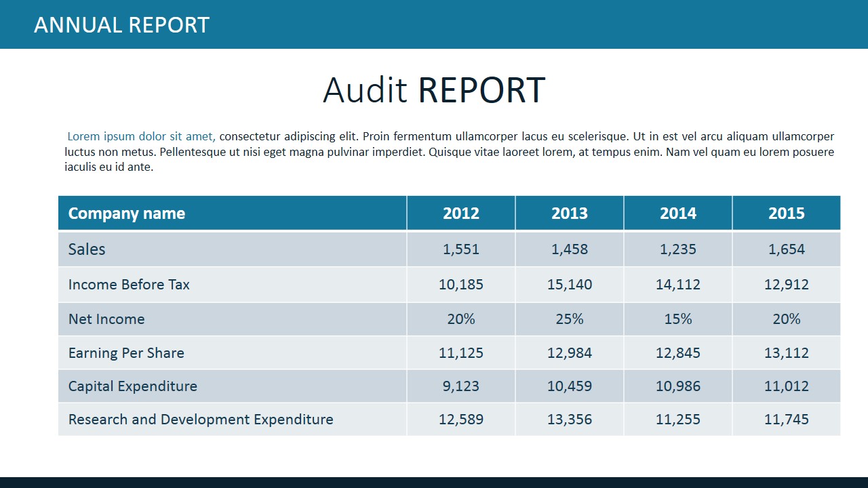This screenshot has height=488, width=868.
Task: Click Earning Per Share value 11,125
Action: 461,353
